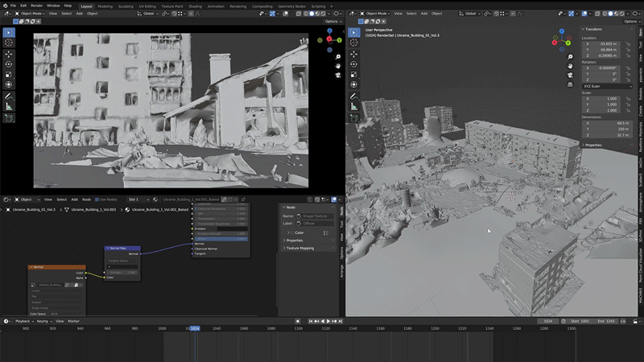
Task: Toggle the Location Y lock in Transform panel
Action: [x=628, y=50]
